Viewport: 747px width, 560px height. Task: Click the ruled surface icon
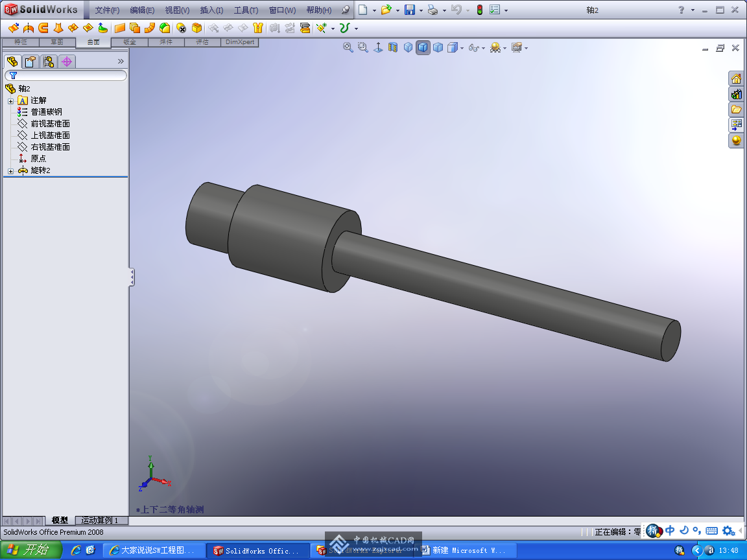150,28
